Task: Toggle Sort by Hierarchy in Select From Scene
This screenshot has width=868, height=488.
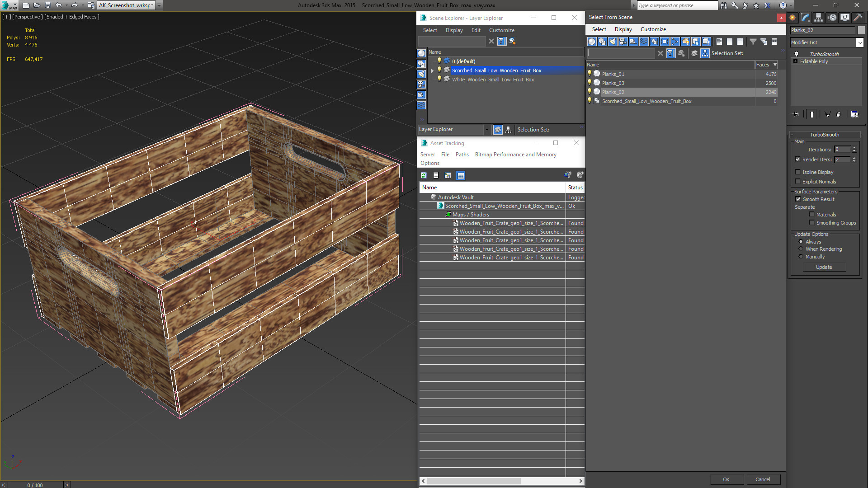Action: tap(705, 53)
